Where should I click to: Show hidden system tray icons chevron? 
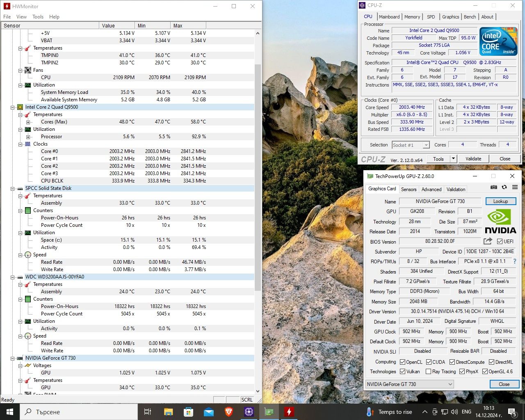tap(425, 412)
